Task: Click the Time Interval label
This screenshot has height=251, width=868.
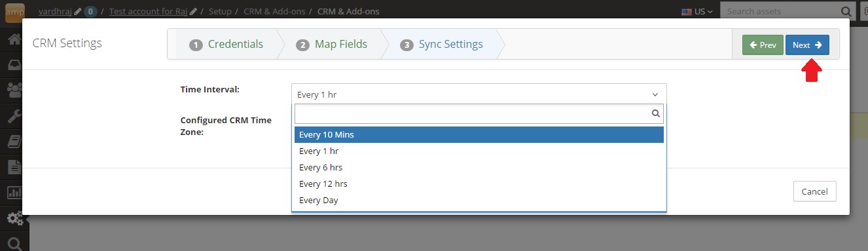Action: (209, 89)
